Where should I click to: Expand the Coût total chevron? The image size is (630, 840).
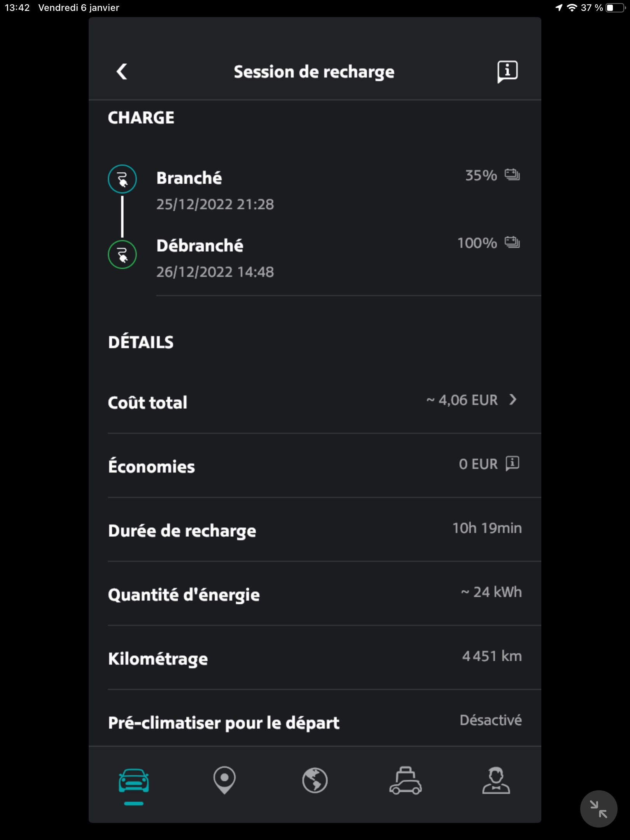click(513, 399)
